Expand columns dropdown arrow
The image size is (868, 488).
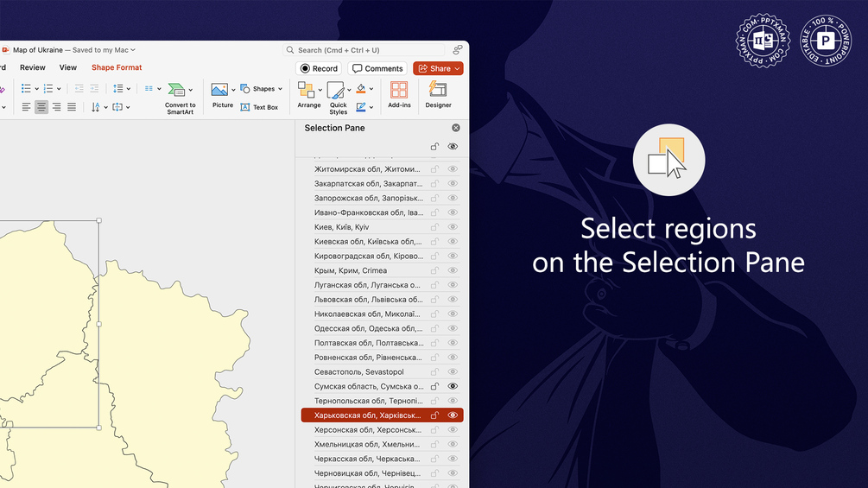[159, 89]
